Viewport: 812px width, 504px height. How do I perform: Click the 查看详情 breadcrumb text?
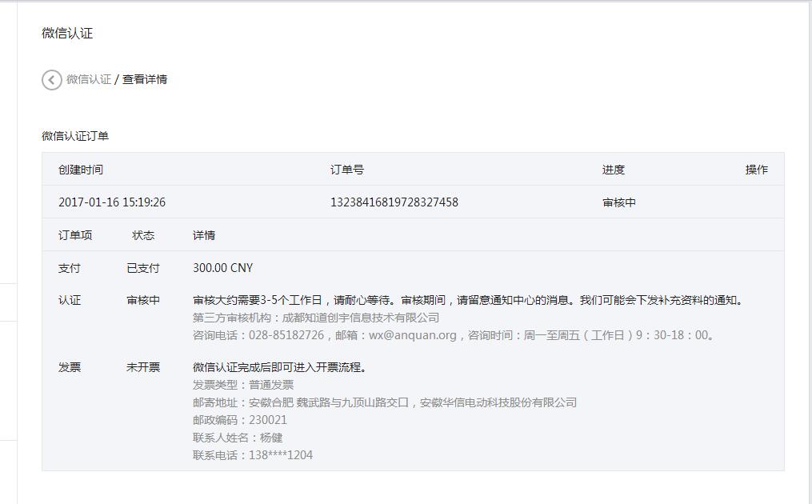click(x=145, y=79)
